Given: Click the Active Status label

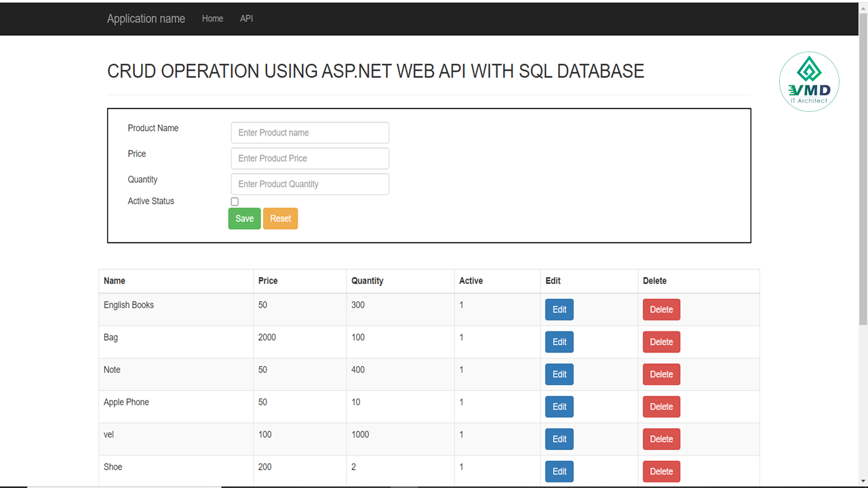Looking at the screenshot, I should pos(151,201).
